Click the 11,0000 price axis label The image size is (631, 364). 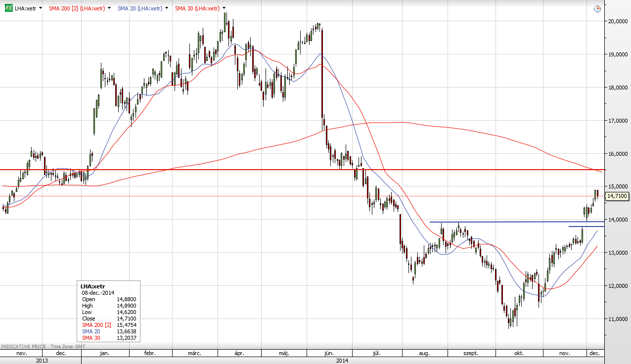(x=618, y=319)
